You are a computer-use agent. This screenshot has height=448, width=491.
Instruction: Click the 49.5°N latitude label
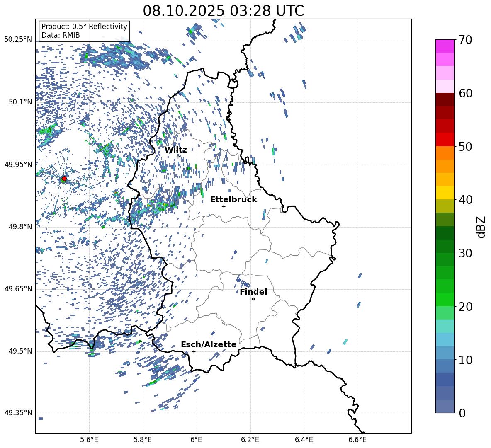click(x=20, y=351)
